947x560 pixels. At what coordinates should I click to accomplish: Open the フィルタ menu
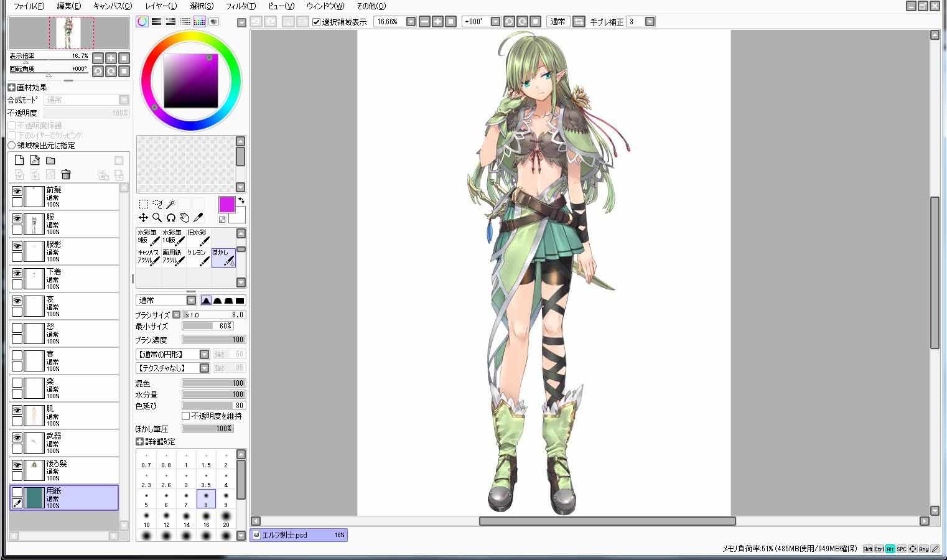coord(240,6)
